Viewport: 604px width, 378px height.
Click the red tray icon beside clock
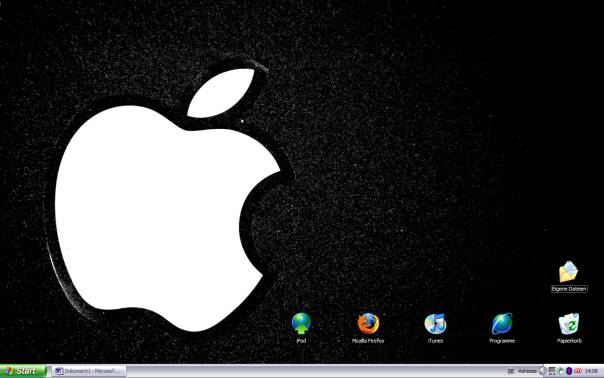click(578, 371)
